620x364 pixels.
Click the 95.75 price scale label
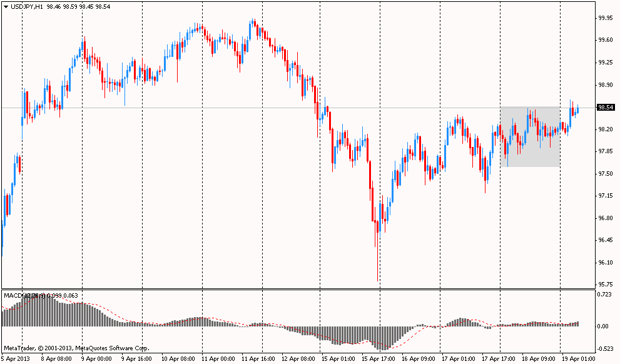tap(605, 285)
